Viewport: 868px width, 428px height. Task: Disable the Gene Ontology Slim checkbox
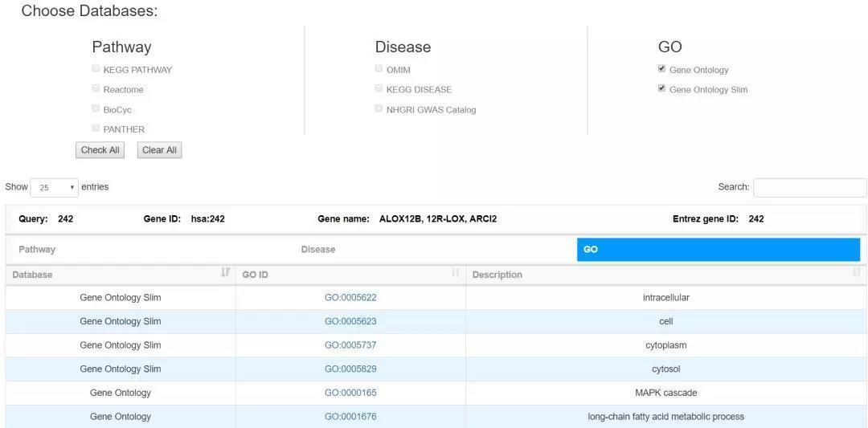pyautogui.click(x=662, y=89)
